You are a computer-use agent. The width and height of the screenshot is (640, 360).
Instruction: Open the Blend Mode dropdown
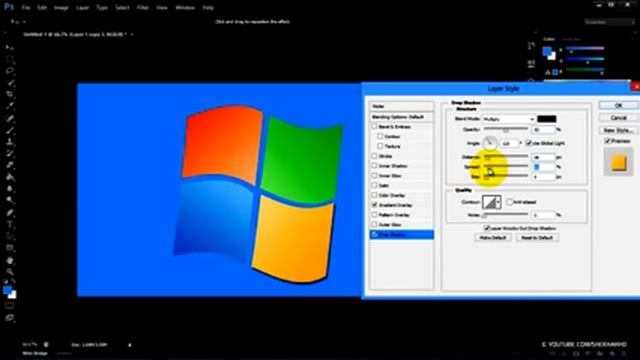coord(509,119)
